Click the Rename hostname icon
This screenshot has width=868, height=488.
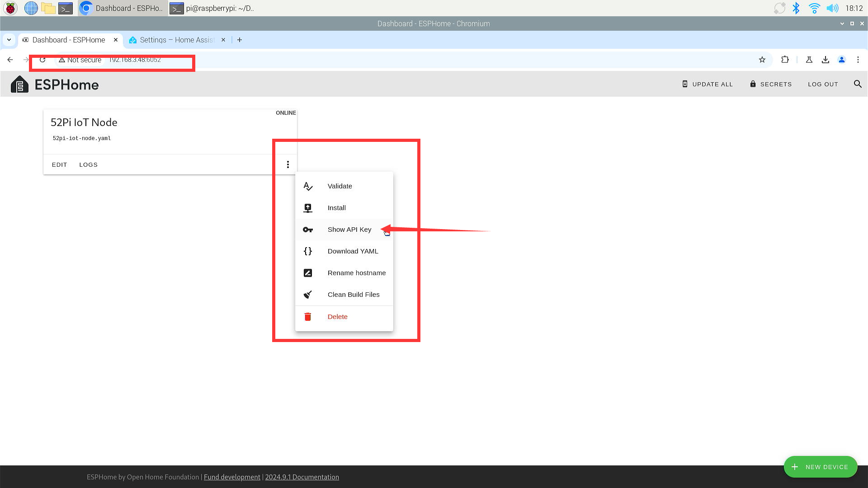307,272
